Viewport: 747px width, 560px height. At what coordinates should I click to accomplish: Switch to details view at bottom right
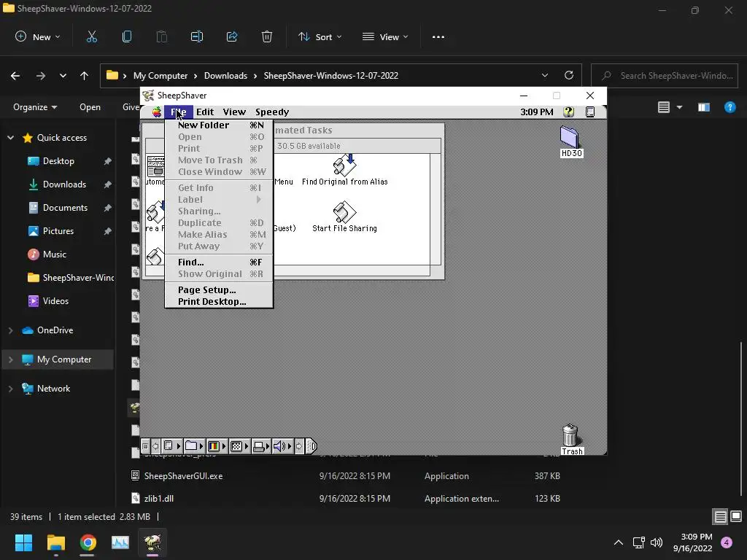click(720, 517)
